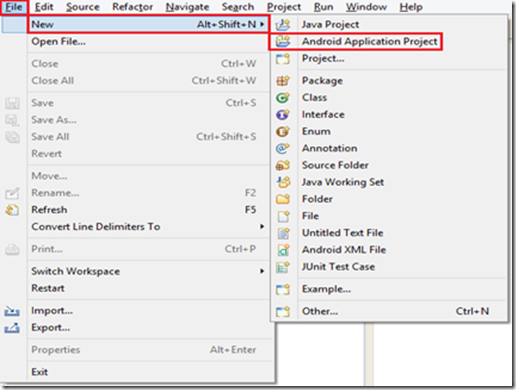Image resolution: width=516 pixels, height=390 pixels.
Task: Click the Android Application Project icon
Action: point(283,41)
